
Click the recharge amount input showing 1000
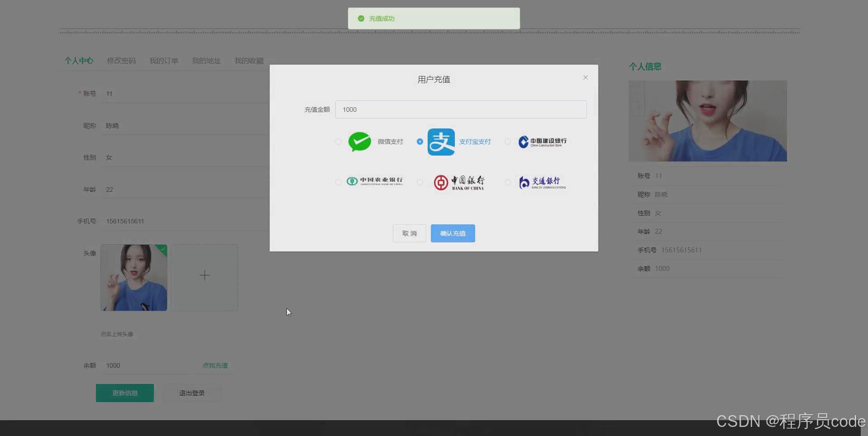461,109
